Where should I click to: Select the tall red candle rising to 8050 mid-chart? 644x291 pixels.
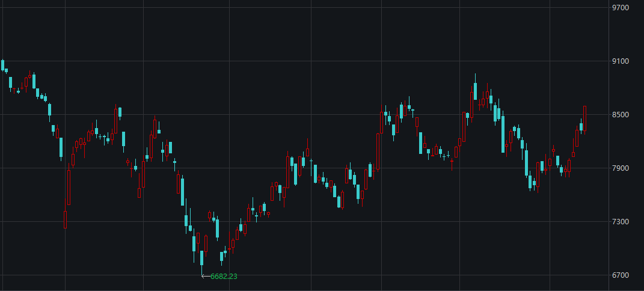tap(287, 170)
